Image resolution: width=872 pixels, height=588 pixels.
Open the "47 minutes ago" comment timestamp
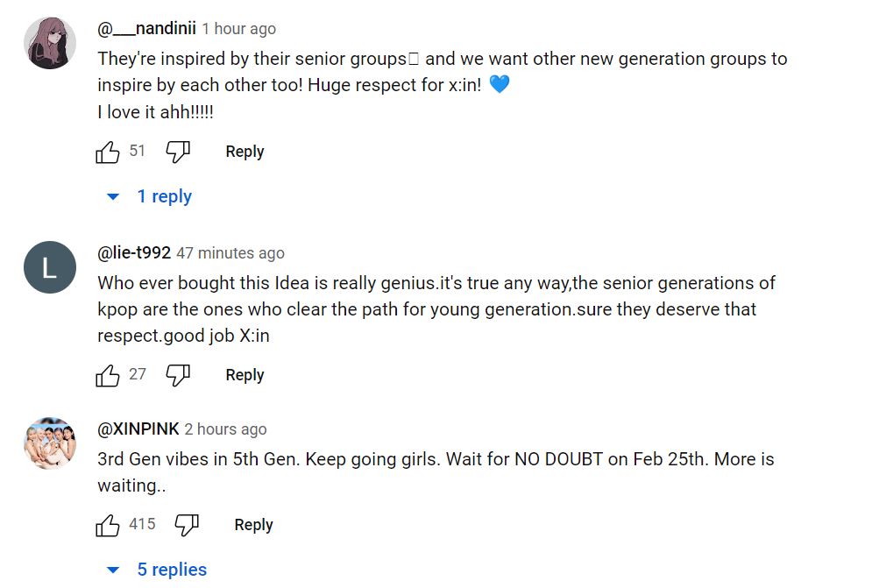coord(230,253)
